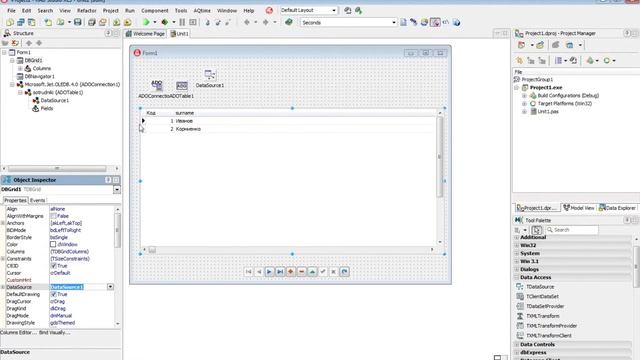The width and height of the screenshot is (640, 360).
Task: Open the Object Inspector component selector dropdown
Action: 117,190
